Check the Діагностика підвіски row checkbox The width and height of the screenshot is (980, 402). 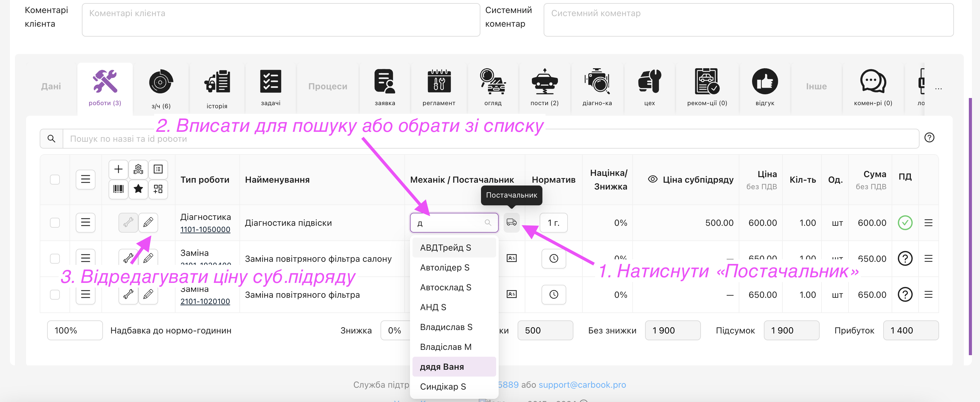[x=55, y=223]
